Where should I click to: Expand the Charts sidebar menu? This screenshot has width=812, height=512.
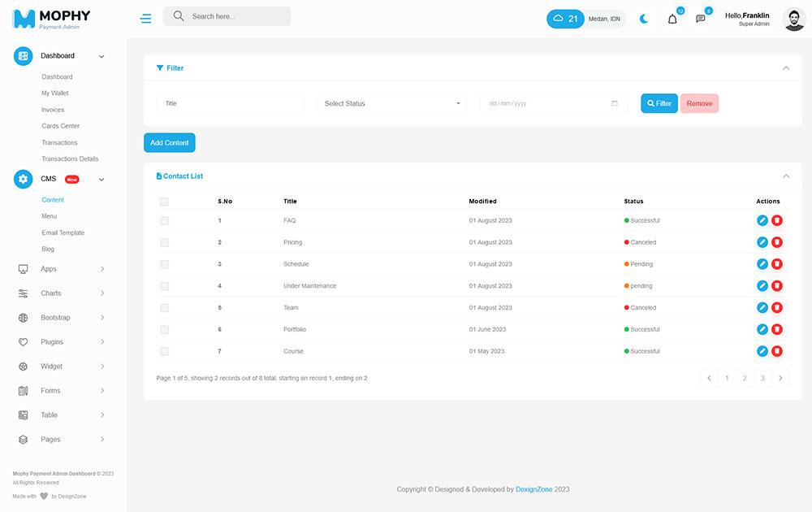tap(61, 293)
